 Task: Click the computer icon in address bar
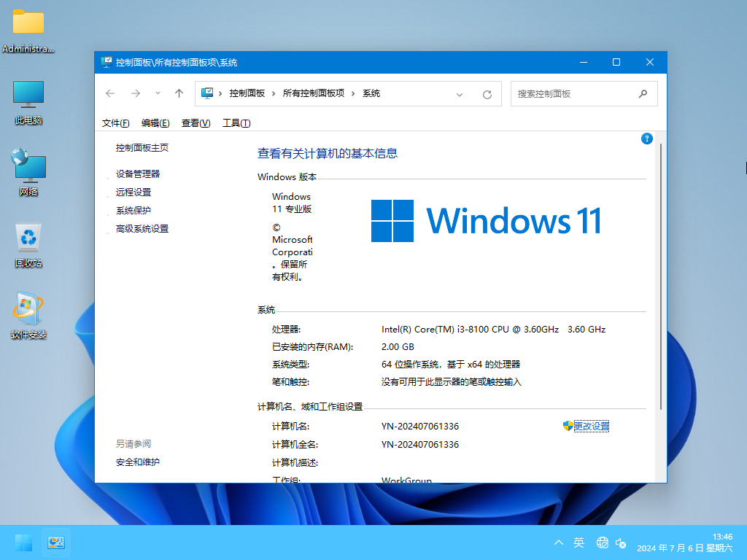(206, 93)
